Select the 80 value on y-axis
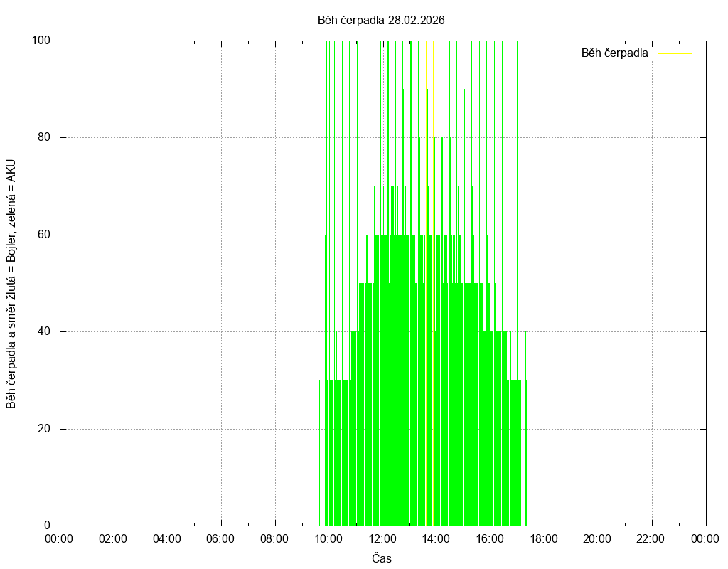Viewport: 728px width, 569px height. (x=43, y=137)
